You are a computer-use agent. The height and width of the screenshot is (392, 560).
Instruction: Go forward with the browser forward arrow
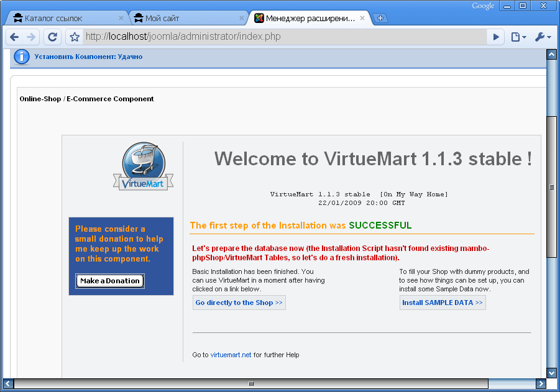31,37
